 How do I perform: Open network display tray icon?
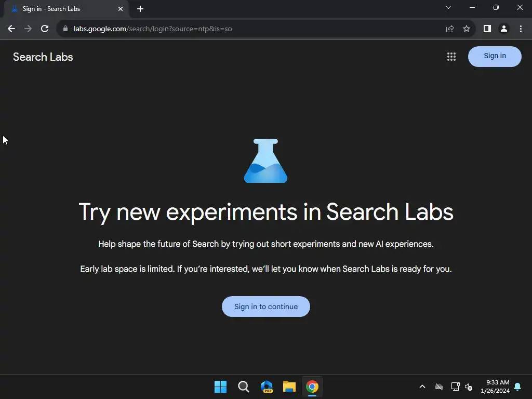tap(455, 387)
